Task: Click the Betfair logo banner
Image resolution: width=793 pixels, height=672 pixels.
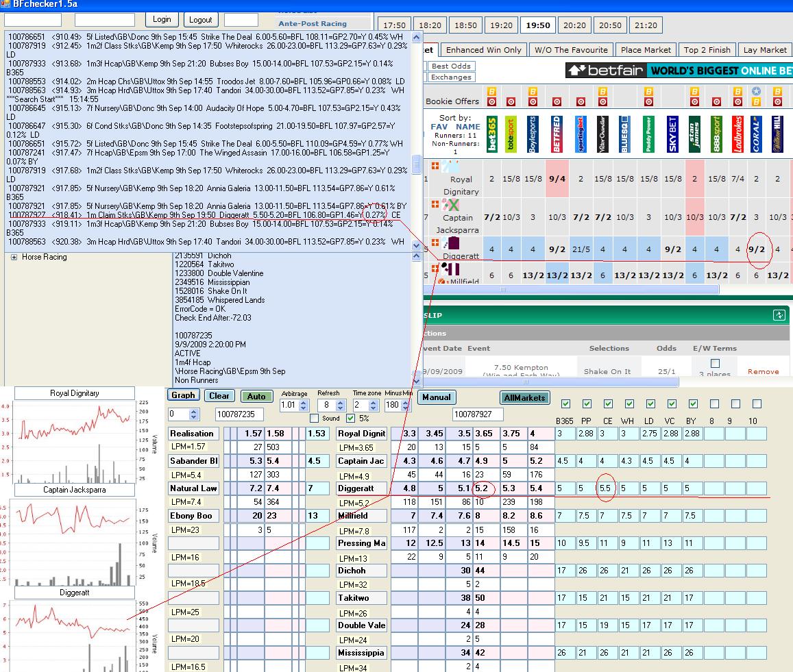Action: 679,71
